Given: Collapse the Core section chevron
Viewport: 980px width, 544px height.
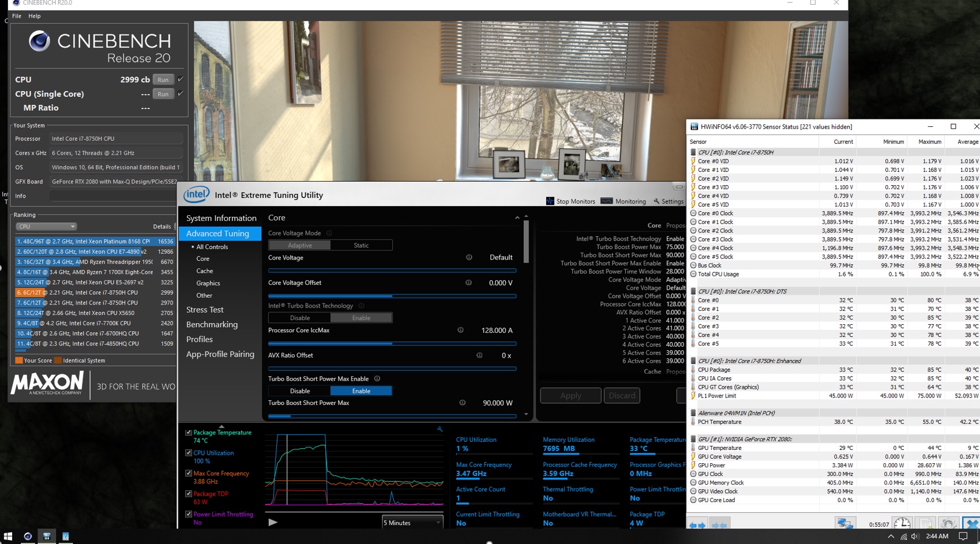Looking at the screenshot, I should click(x=517, y=218).
